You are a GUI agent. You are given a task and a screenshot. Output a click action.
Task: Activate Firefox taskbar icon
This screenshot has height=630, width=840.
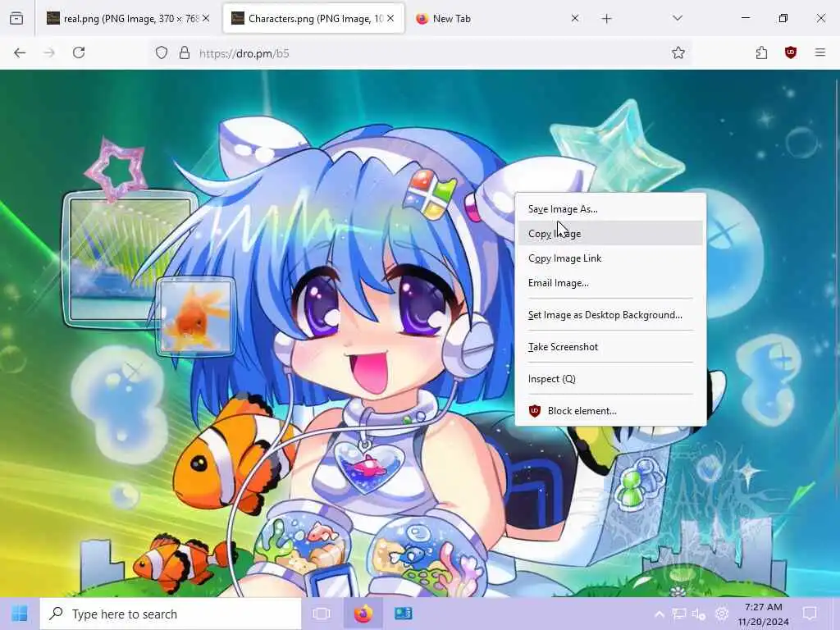coord(363,614)
